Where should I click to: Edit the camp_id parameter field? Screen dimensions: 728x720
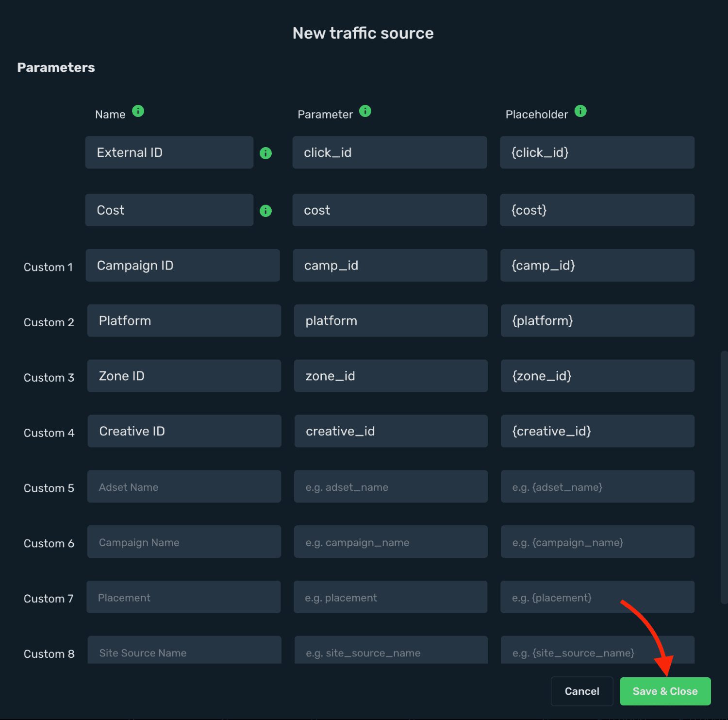pos(390,266)
